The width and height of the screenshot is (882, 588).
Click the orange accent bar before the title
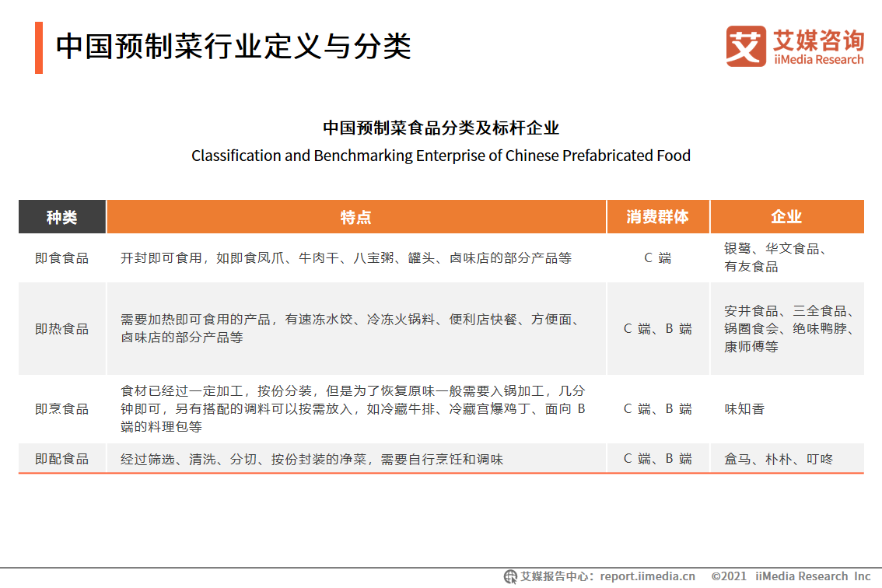38,47
